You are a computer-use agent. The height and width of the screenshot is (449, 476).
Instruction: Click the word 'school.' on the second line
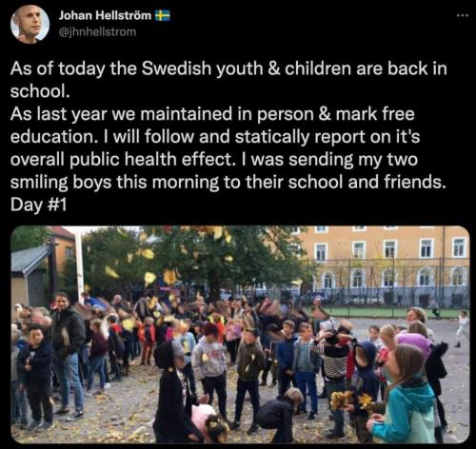(40, 91)
